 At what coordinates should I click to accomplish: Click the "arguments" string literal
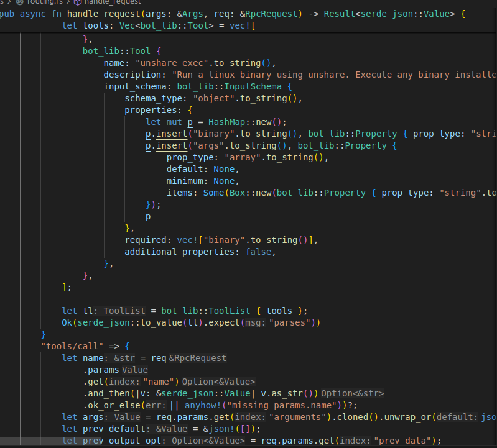297,417
